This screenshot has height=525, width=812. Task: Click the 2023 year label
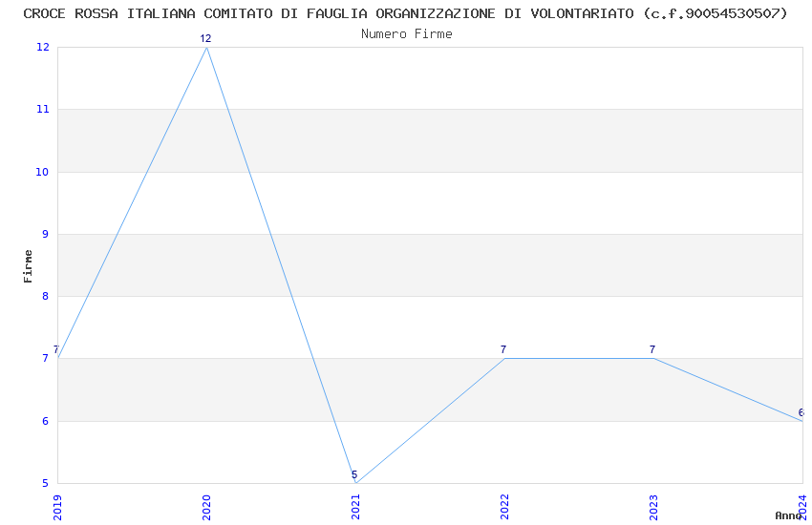(653, 508)
